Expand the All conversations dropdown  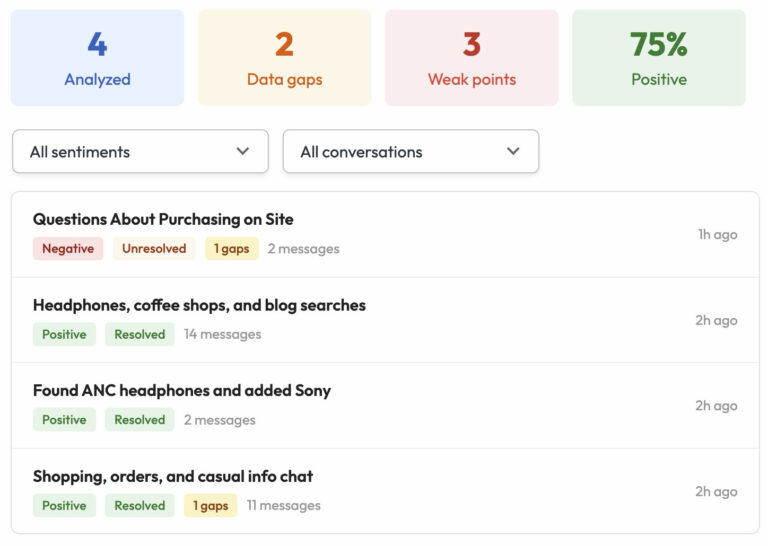point(410,152)
